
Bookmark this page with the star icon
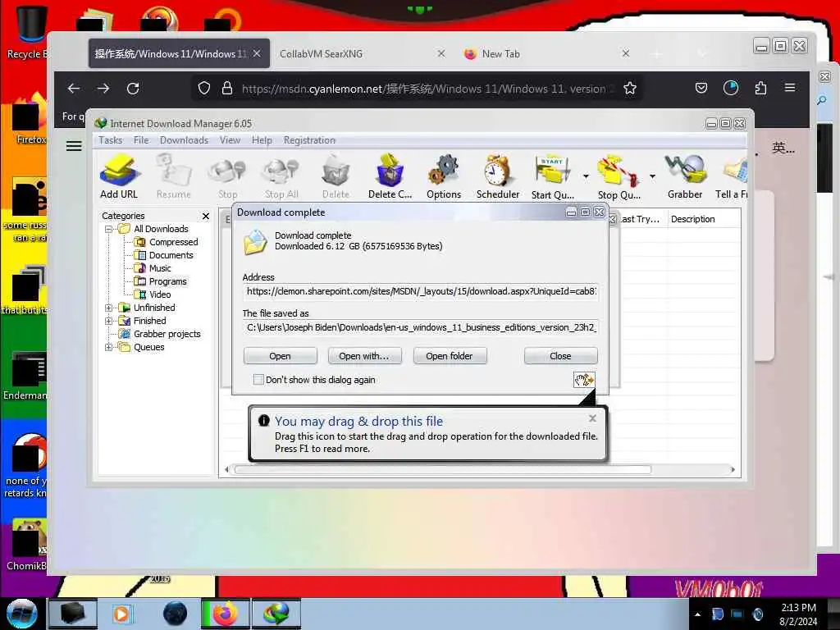coord(630,89)
